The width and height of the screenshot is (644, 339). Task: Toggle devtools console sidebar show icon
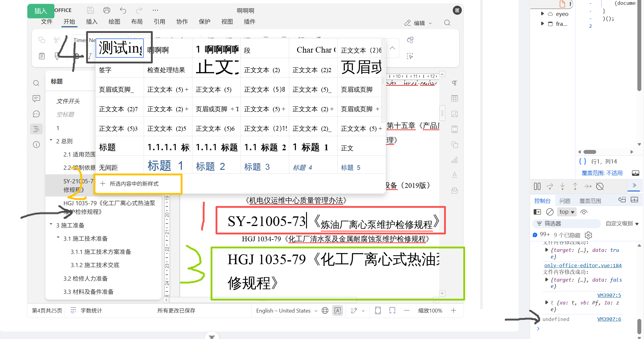pos(537,212)
